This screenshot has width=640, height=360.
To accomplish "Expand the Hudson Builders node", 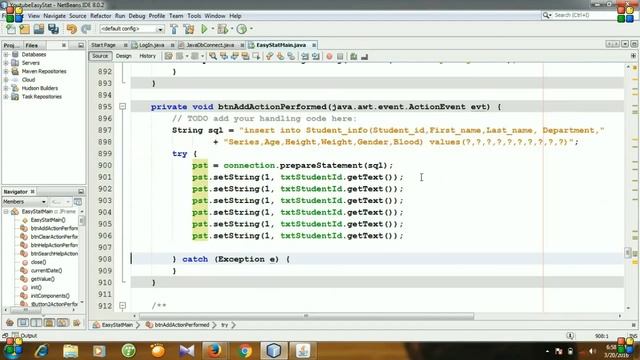I will click(6, 88).
